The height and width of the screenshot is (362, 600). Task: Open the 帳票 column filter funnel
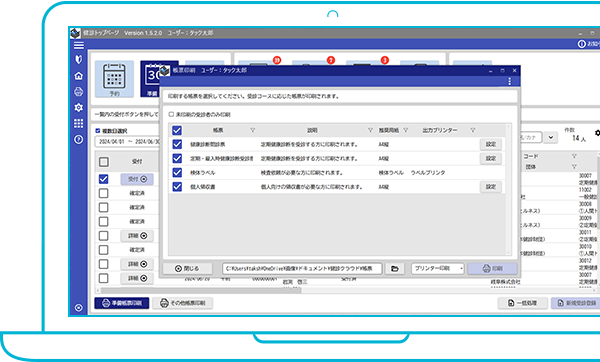point(253,130)
